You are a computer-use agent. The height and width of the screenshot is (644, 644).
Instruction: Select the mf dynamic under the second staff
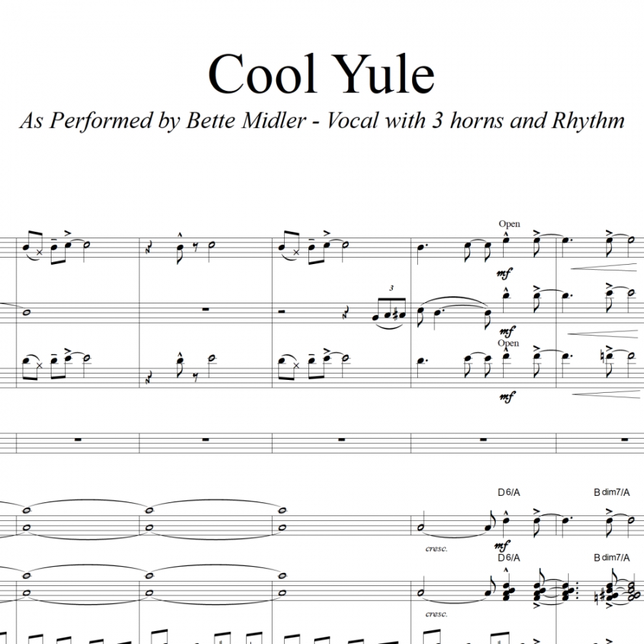(x=506, y=331)
